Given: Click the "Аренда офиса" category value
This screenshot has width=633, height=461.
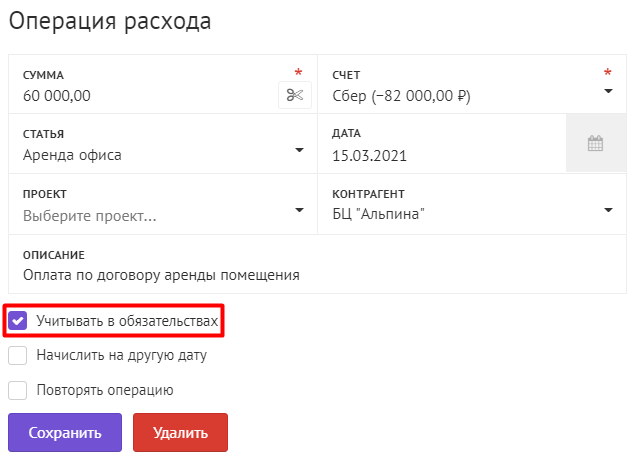Looking at the screenshot, I should (x=72, y=155).
